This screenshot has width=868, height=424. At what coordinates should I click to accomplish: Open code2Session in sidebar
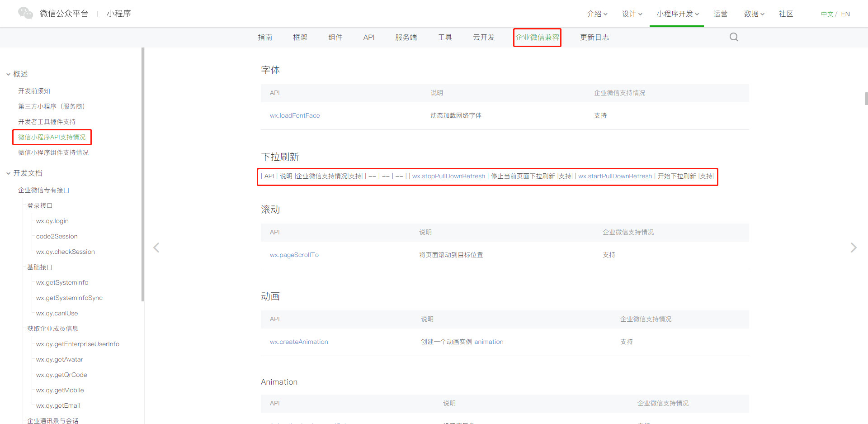point(57,236)
